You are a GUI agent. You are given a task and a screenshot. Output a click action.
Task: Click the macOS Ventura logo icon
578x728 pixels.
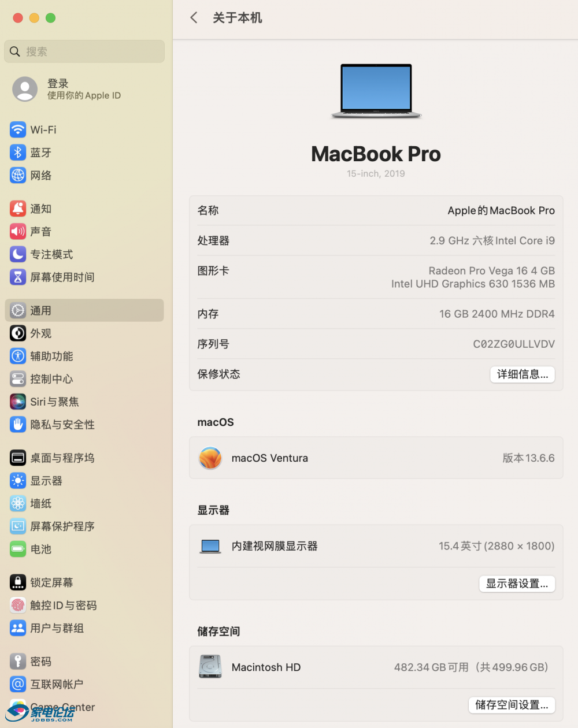(210, 458)
